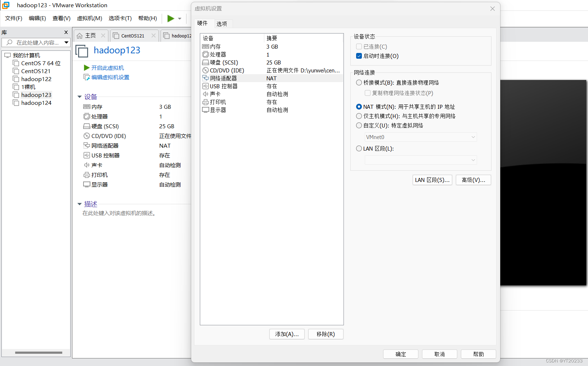Click 开启此虚拟机 link
The width and height of the screenshot is (588, 366).
coord(107,68)
